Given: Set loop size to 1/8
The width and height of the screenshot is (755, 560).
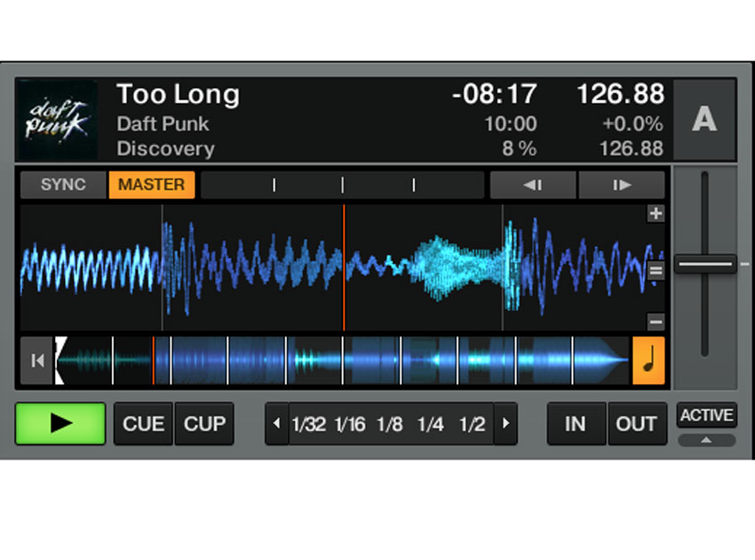Looking at the screenshot, I should coord(390,424).
